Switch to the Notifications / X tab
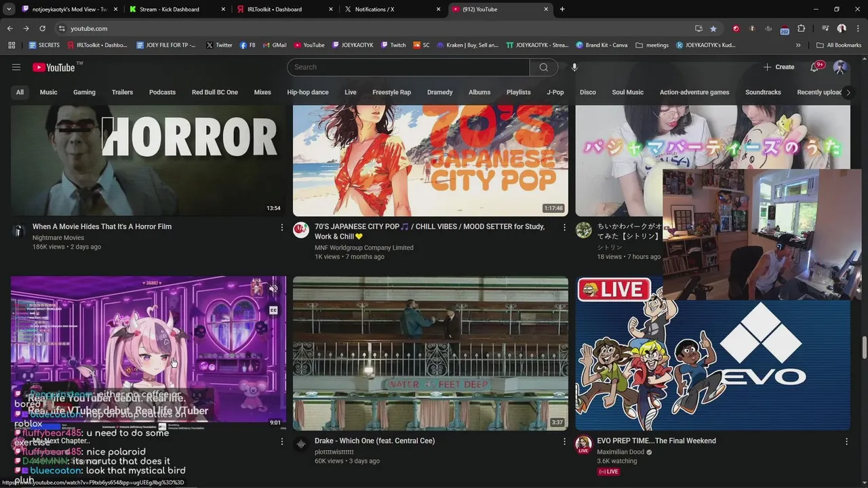Viewport: 868px width, 488px height. 391,9
